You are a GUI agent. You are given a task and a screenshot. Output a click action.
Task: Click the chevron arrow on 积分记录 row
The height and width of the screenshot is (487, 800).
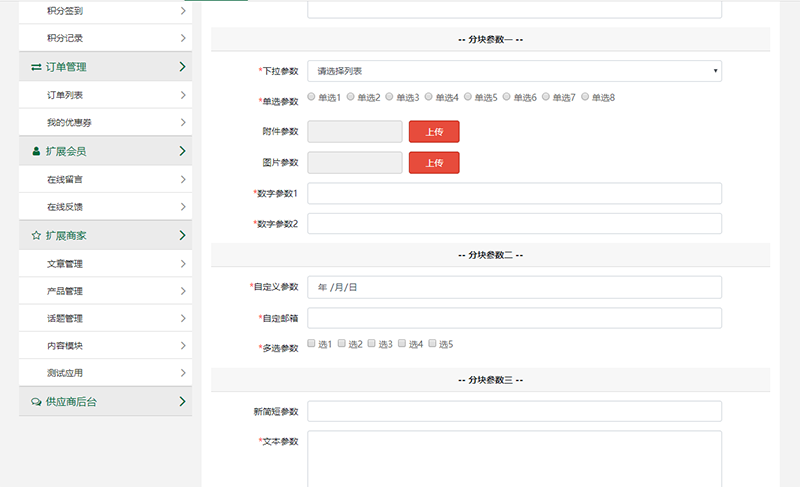[183, 38]
